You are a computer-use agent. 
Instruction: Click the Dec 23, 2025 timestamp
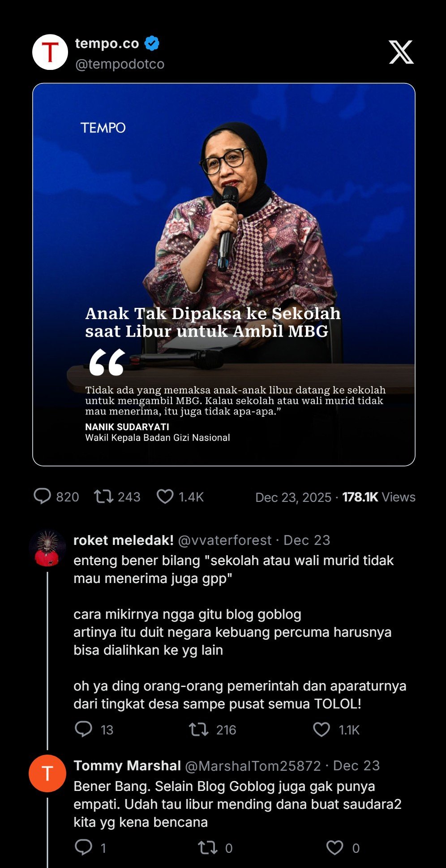click(x=293, y=497)
